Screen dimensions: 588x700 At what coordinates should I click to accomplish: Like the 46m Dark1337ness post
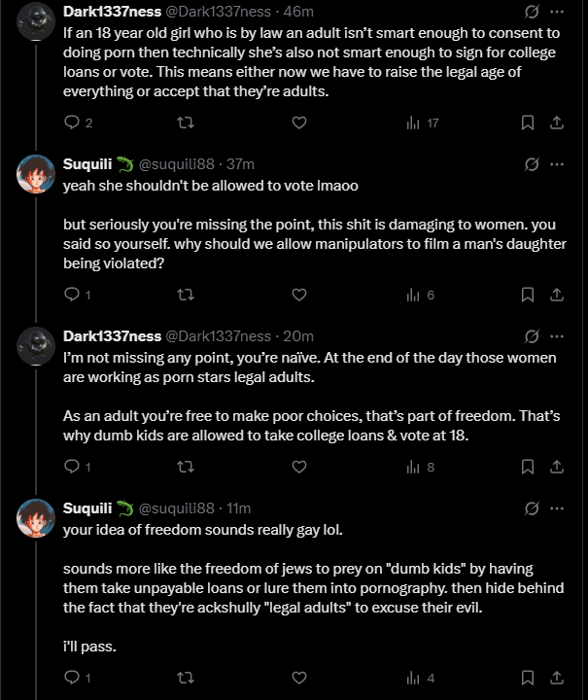click(x=299, y=122)
